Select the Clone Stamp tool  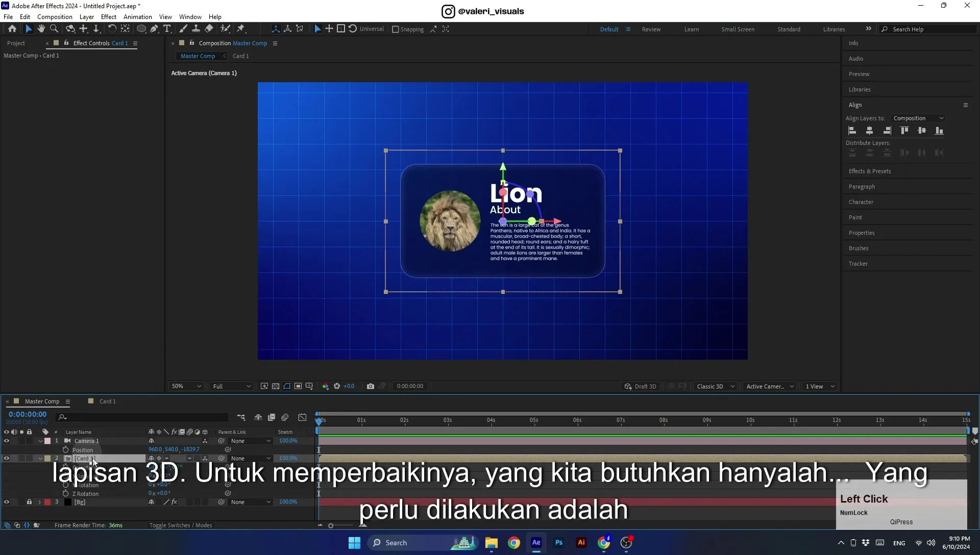[196, 29]
